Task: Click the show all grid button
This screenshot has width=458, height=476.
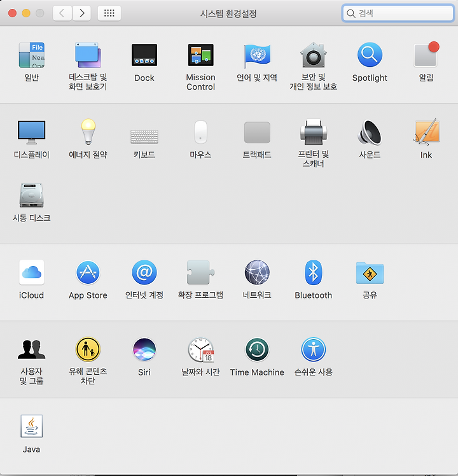Action: click(x=109, y=13)
